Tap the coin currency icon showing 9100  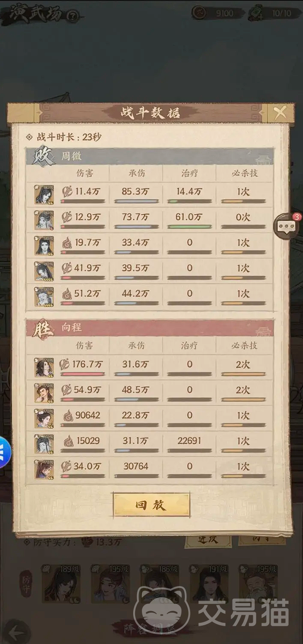point(199,13)
